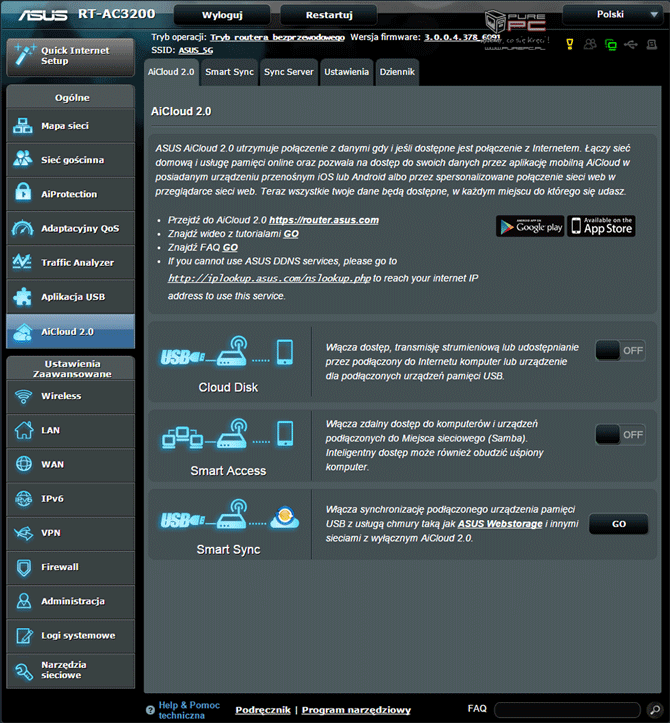Click the USB status icon in header
Image resolution: width=670 pixels, height=723 pixels.
click(x=631, y=44)
